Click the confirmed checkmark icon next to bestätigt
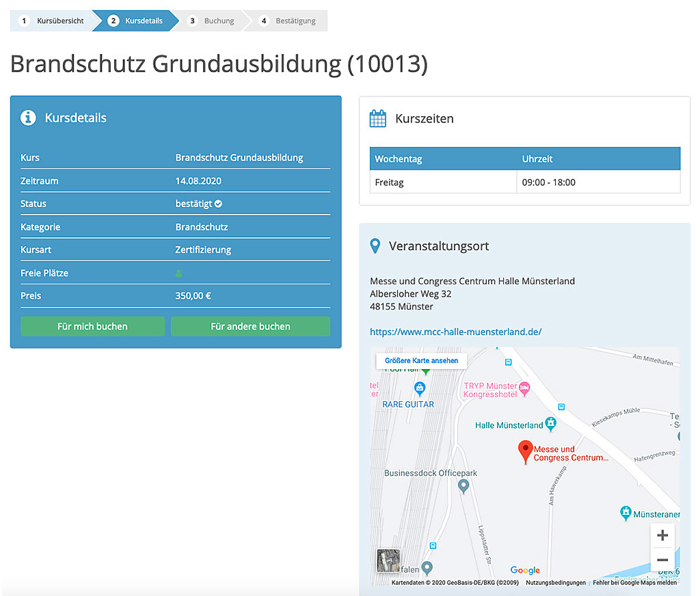700x596 pixels. (218, 204)
